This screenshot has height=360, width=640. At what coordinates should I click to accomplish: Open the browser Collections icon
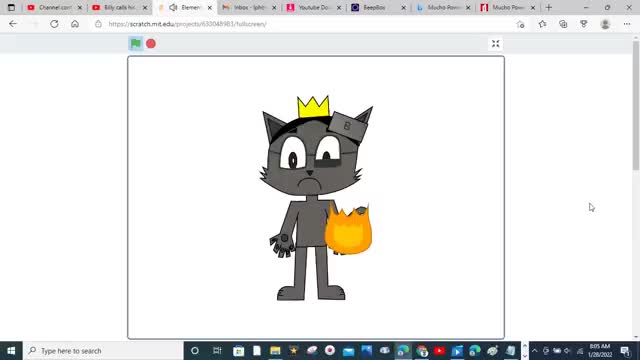[563, 24]
